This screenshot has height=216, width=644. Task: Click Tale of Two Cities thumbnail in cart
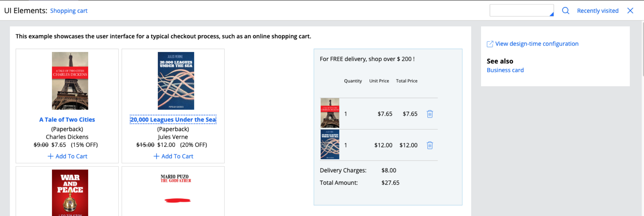(330, 113)
